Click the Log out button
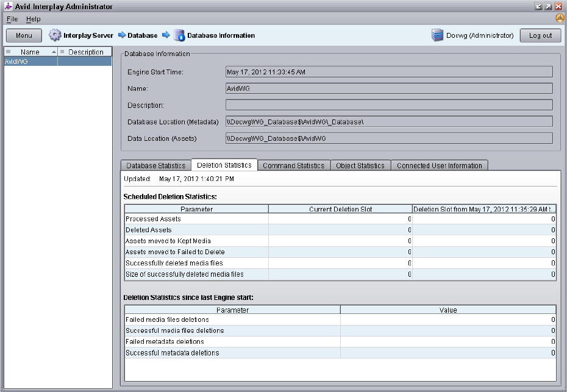 click(540, 35)
